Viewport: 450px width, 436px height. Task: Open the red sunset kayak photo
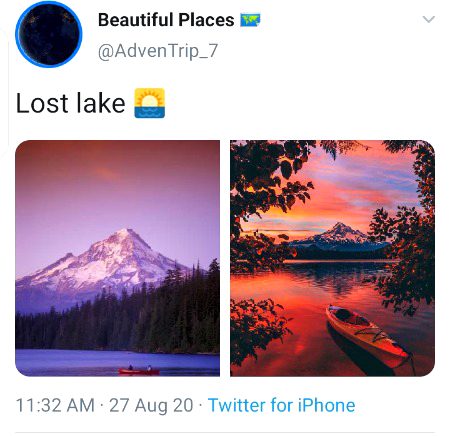point(332,258)
